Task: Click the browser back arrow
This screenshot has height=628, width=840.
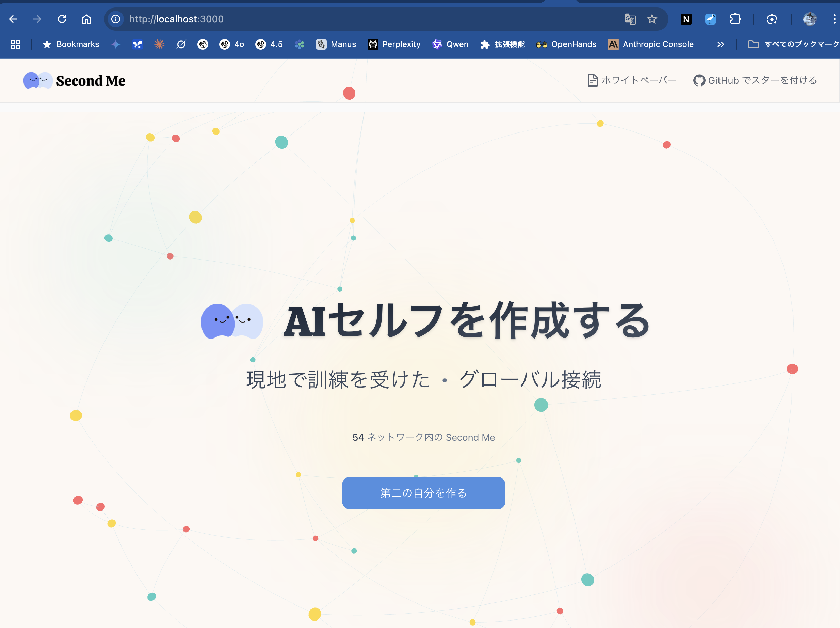Action: point(13,19)
